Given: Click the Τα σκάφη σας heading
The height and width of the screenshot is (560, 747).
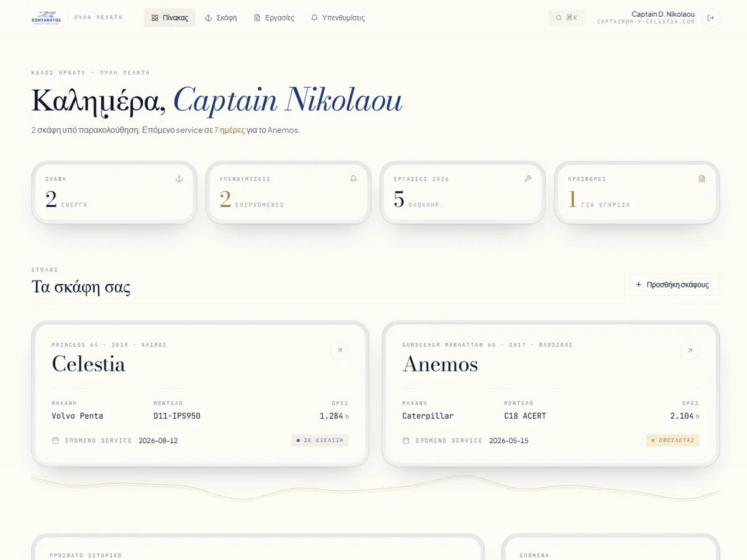Looking at the screenshot, I should (x=81, y=287).
